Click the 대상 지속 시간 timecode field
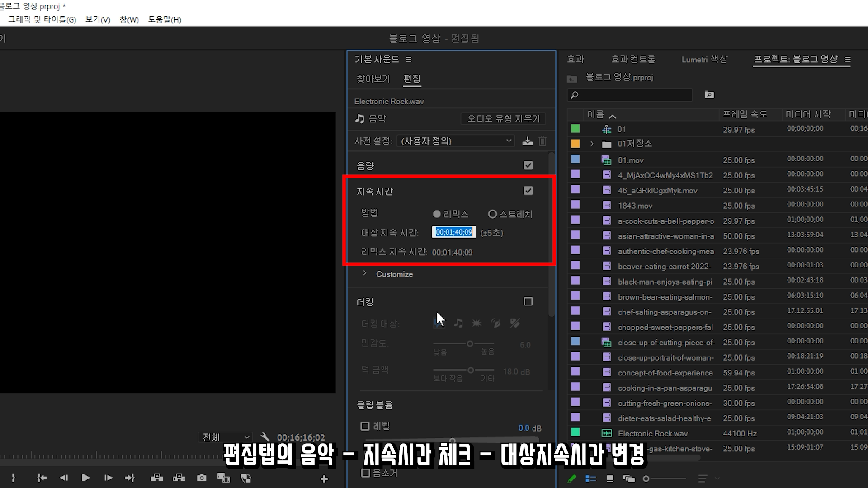The width and height of the screenshot is (868, 488). [454, 232]
